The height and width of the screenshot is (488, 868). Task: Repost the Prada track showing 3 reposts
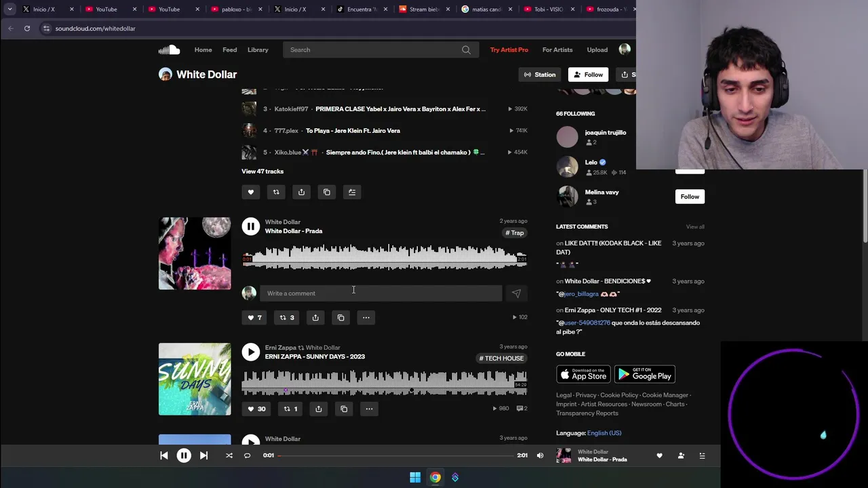288,317
